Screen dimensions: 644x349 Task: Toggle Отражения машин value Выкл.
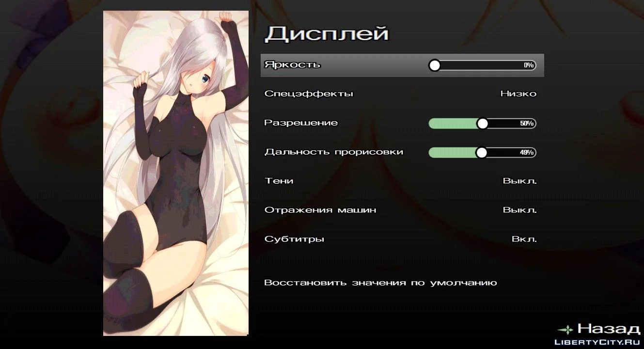tap(520, 210)
